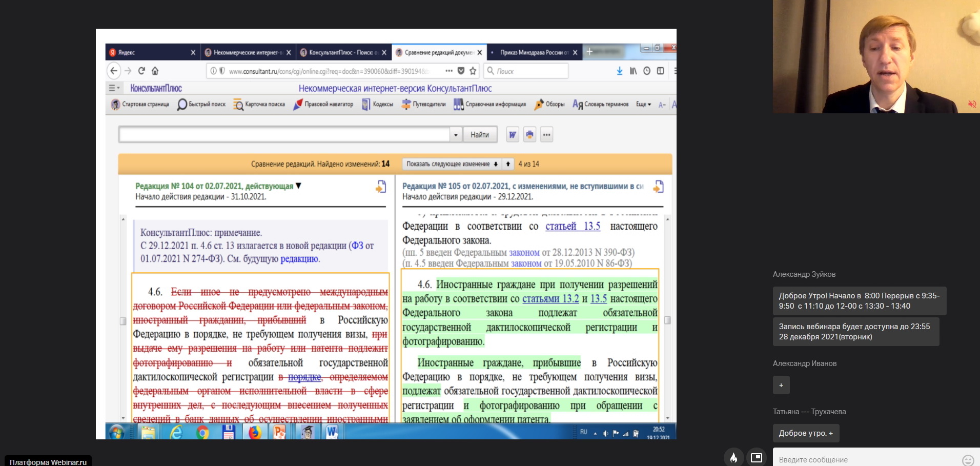980x466 pixels.
Task: Open Стартовая страница in ConsultantPlus toolbar
Action: click(x=140, y=105)
